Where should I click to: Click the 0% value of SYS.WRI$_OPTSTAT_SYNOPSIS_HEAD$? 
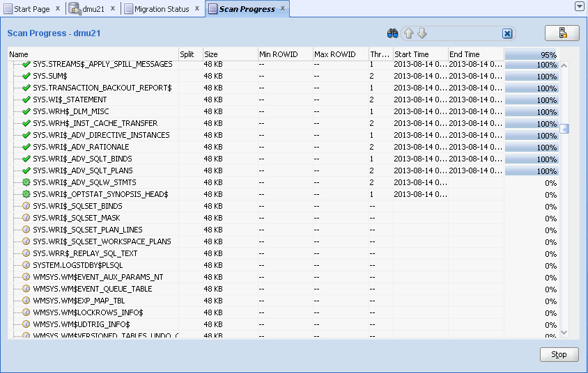click(550, 195)
